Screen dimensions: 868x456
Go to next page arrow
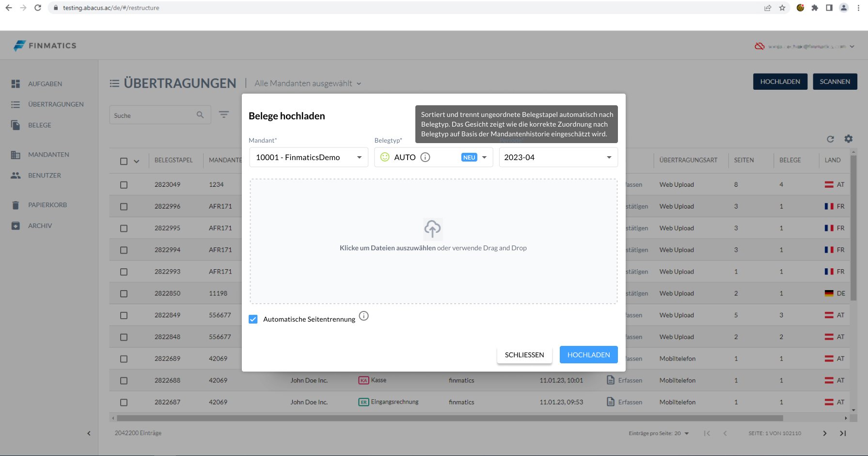tap(824, 433)
